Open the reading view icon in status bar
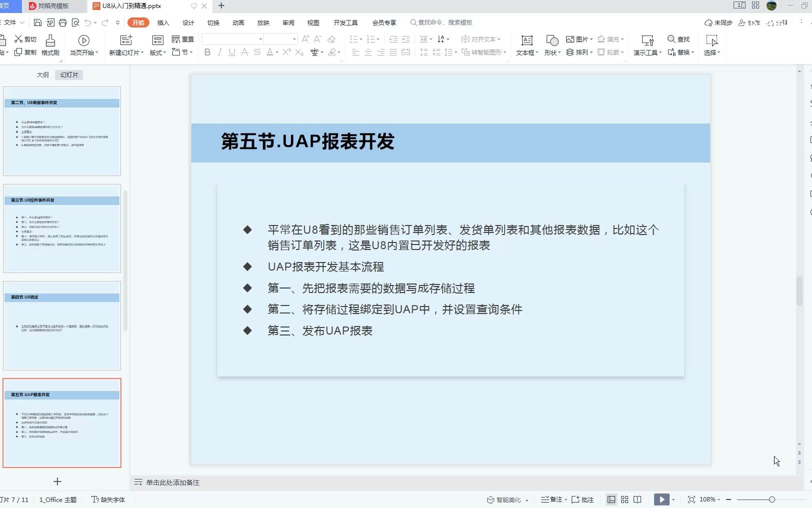 (638, 499)
